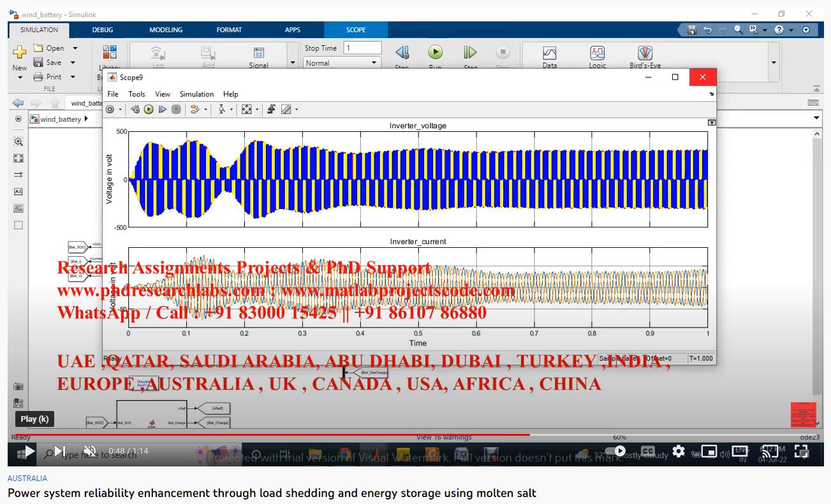Open video settings gear

tap(679, 452)
